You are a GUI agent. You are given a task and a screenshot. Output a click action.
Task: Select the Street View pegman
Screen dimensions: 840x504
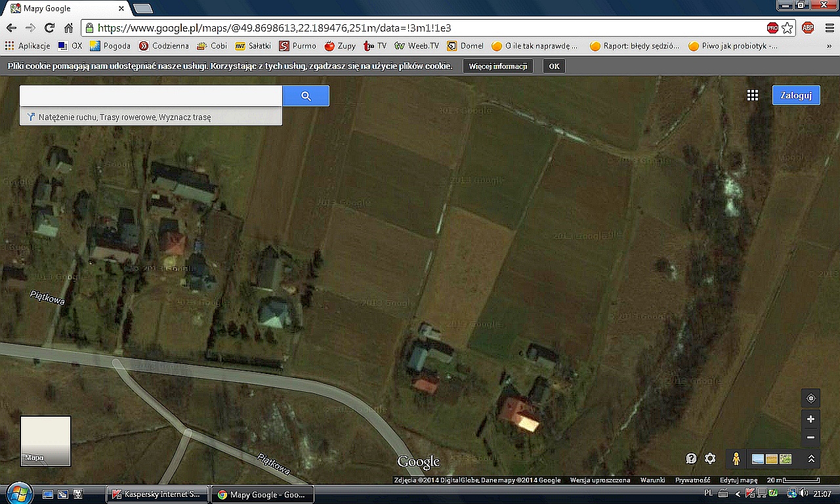point(736,459)
